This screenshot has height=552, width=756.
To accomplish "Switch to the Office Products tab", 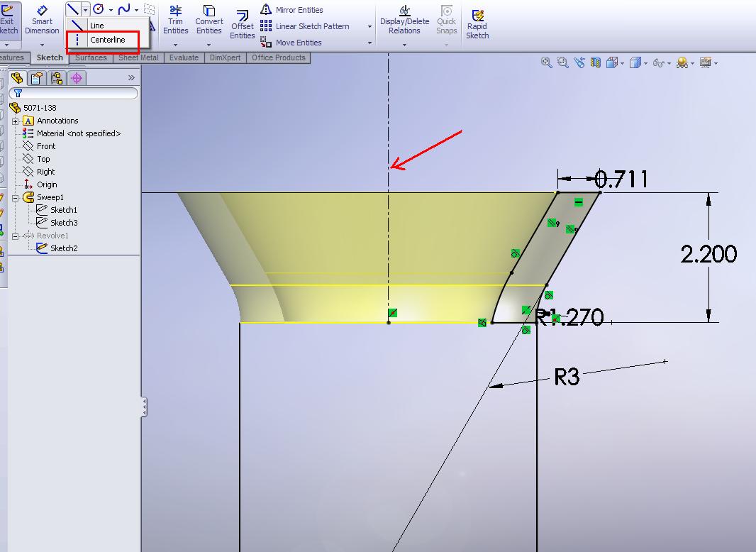I will [x=279, y=57].
